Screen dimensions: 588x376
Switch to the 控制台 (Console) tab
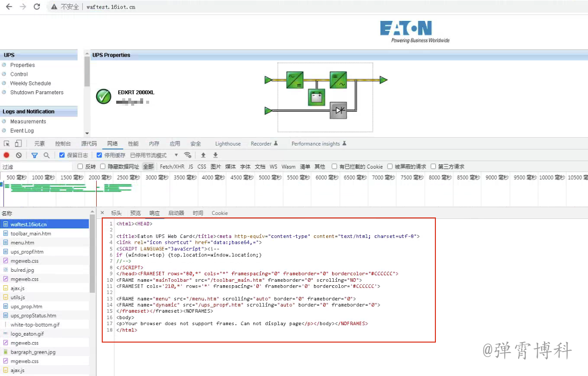click(x=63, y=144)
